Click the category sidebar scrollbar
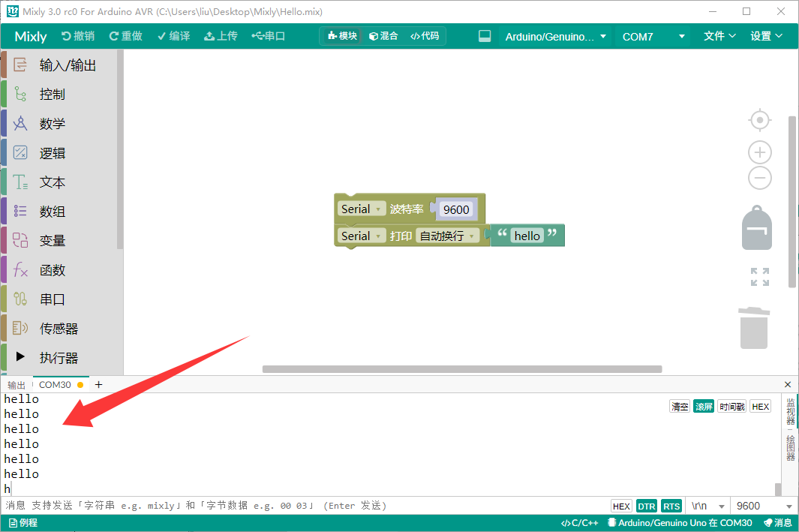 coord(120,150)
